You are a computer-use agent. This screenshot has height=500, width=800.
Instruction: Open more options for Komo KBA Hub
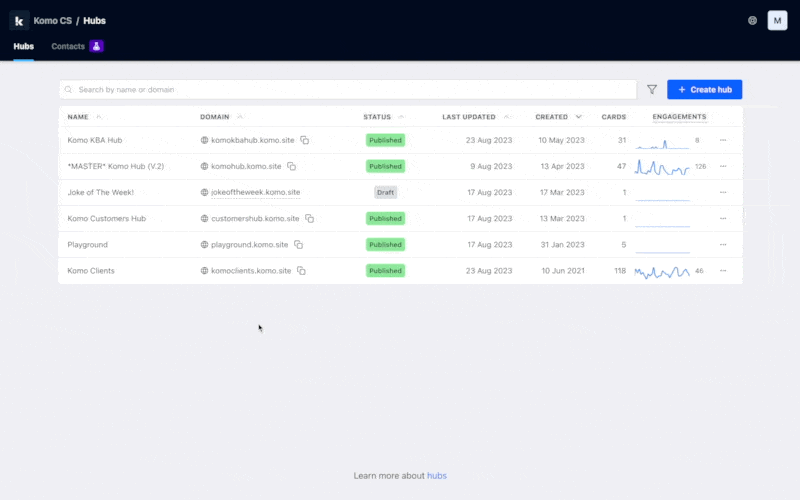click(x=723, y=141)
